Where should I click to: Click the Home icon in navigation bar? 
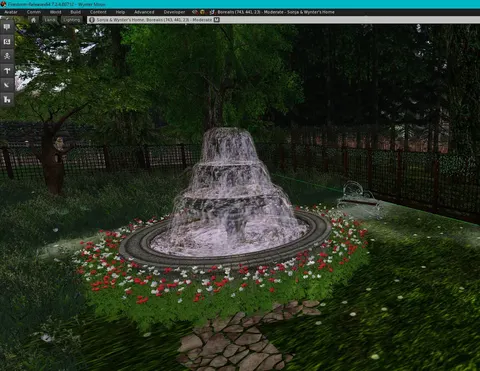pos(33,20)
